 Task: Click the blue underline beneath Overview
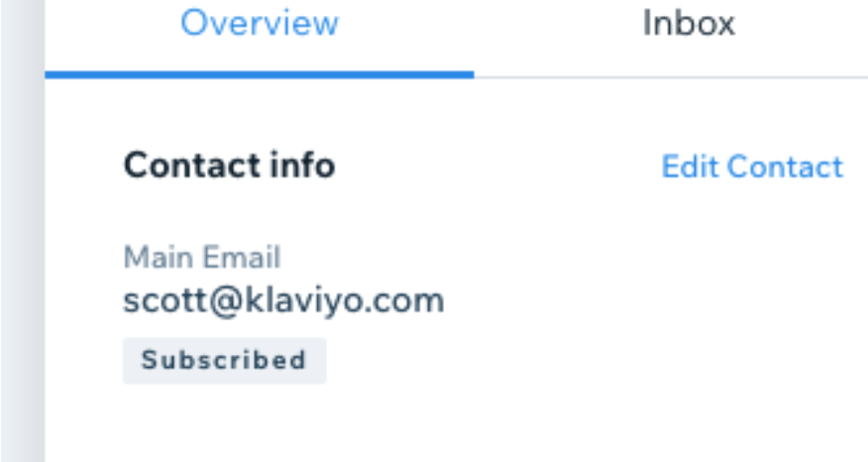pos(259,74)
